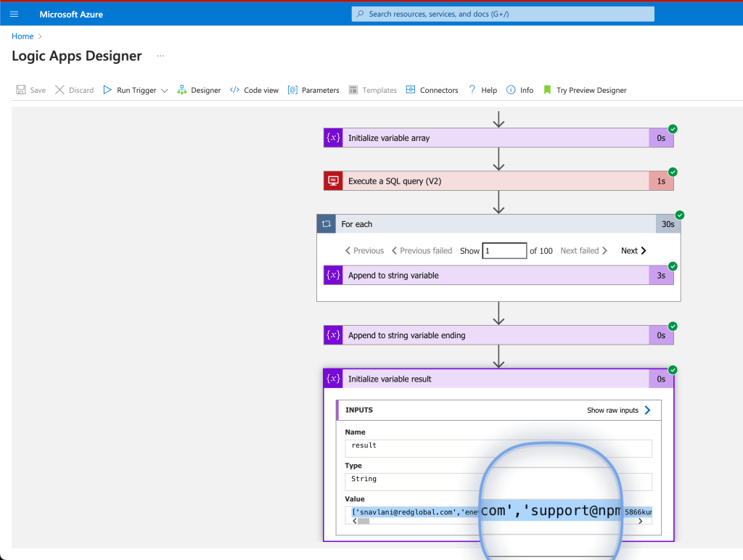Click the Microsoft Azure title
Screen dimensions: 743x560
pyautogui.click(x=71, y=15)
